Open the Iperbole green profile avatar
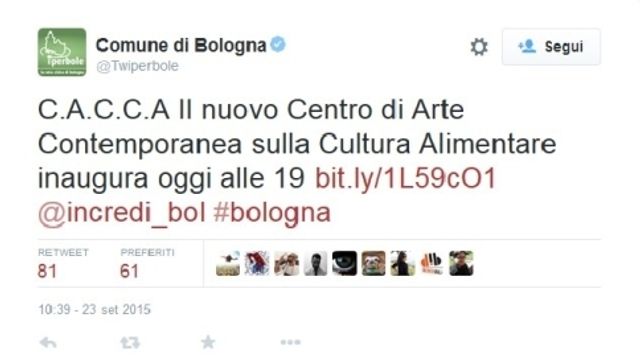Screen dimensions: 640x360 62,52
